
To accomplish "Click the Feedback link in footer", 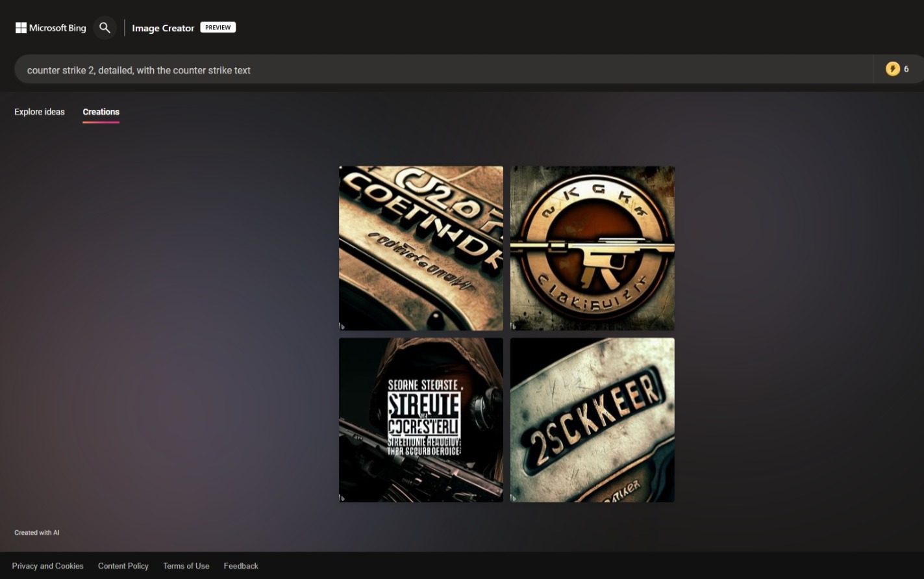I will (241, 566).
